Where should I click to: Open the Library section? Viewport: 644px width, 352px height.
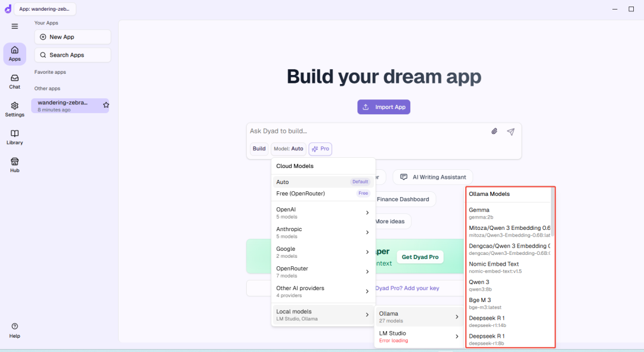(15, 138)
